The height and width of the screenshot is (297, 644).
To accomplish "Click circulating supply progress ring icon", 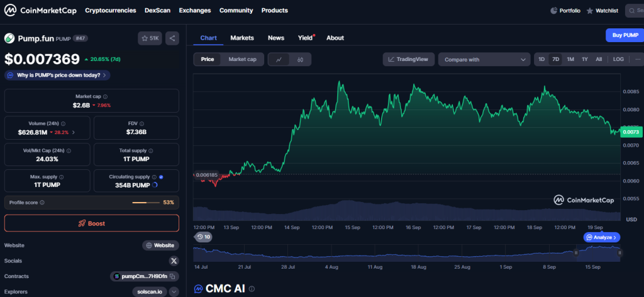I will coord(155,185).
